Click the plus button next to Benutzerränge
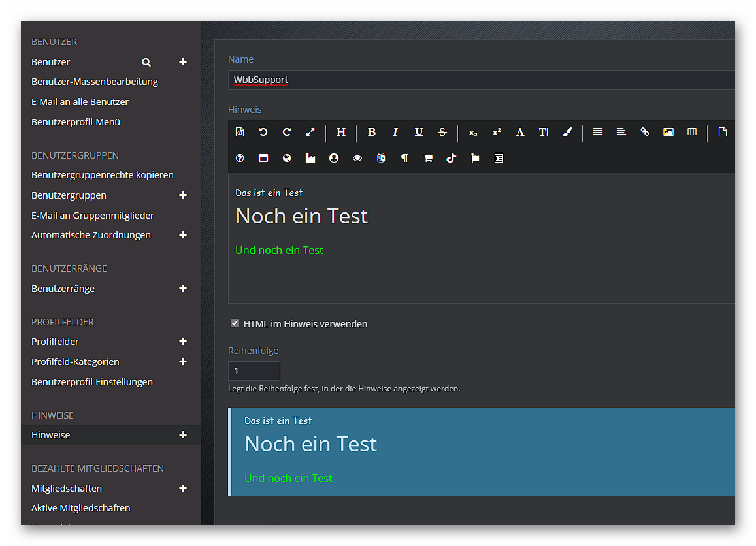Viewport: 756px width, 546px height. pos(183,289)
